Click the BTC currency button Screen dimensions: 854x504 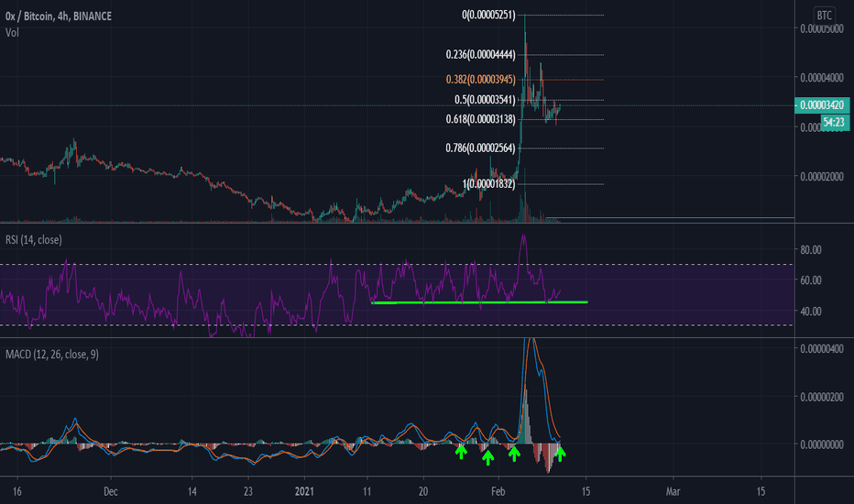[824, 16]
